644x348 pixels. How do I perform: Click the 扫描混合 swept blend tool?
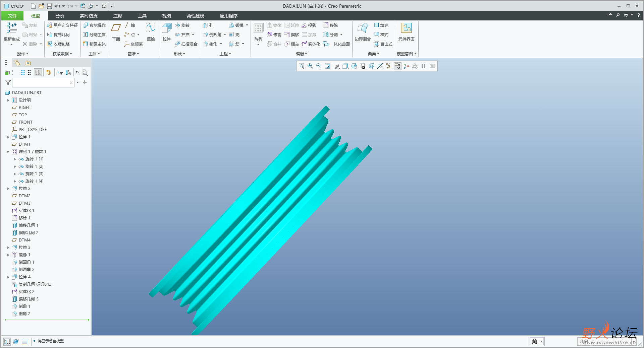(x=186, y=44)
